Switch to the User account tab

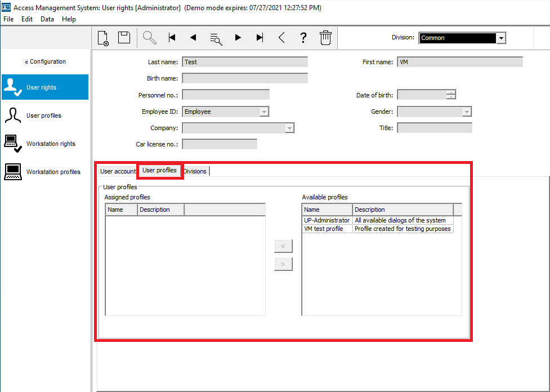coord(118,171)
